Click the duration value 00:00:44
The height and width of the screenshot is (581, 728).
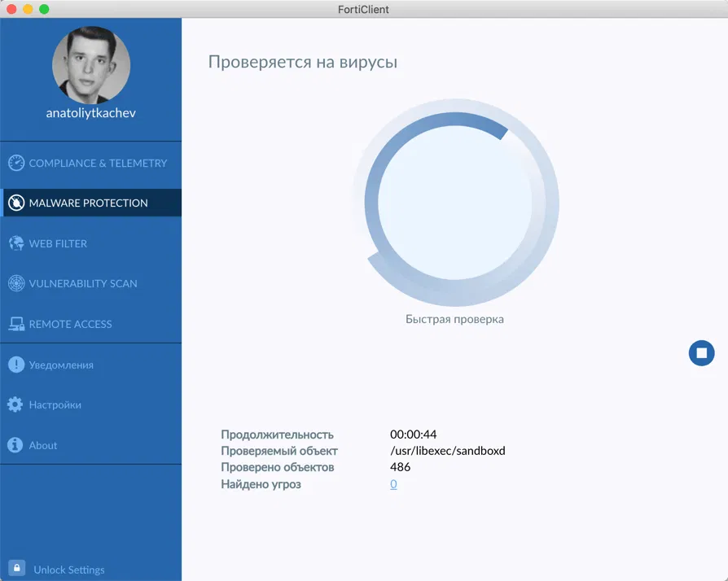(413, 435)
